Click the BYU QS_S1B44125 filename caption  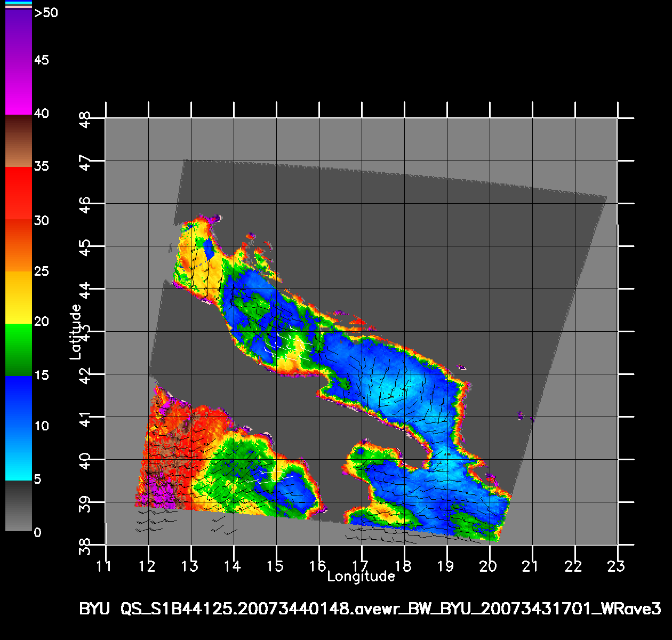tap(370, 609)
